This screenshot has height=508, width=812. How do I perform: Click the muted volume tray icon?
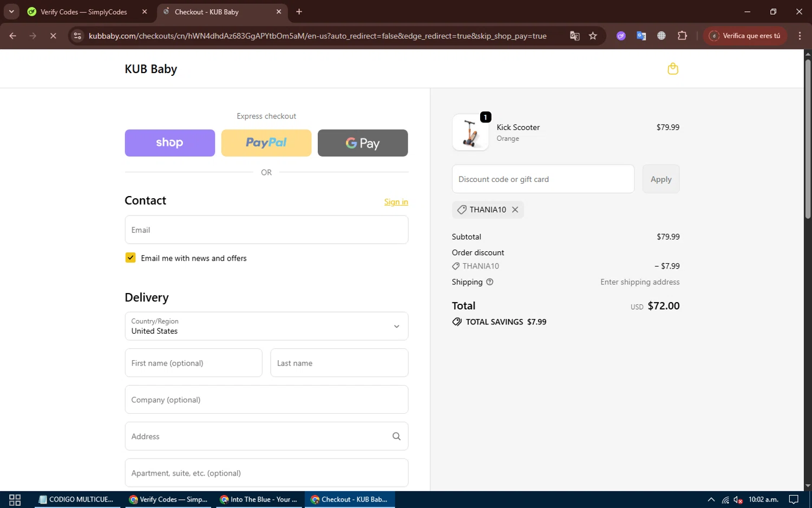[x=738, y=500]
